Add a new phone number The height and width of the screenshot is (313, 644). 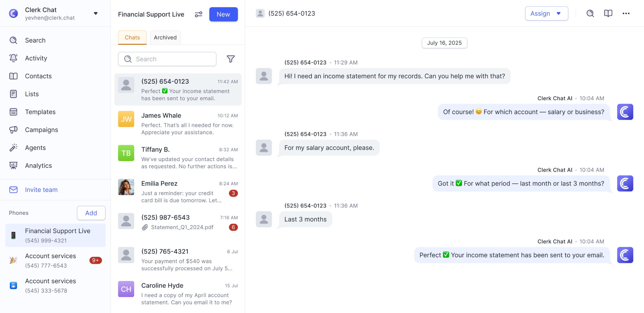click(x=91, y=213)
